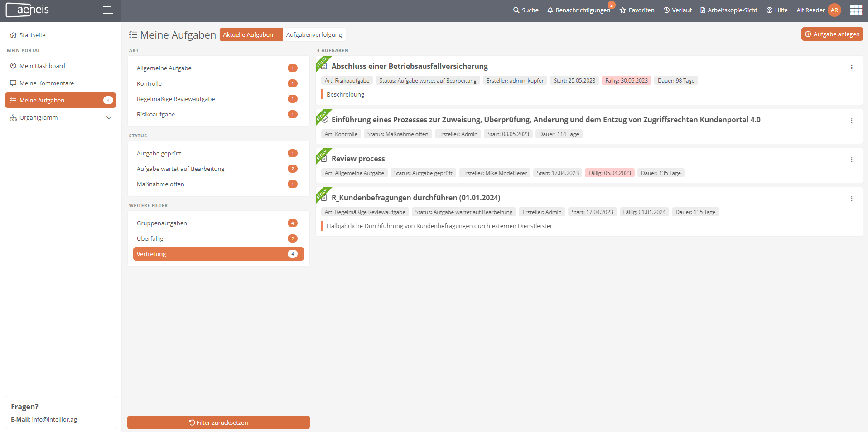Switch to Arbeitskopie-Sicht
The image size is (868, 432).
[x=728, y=10]
